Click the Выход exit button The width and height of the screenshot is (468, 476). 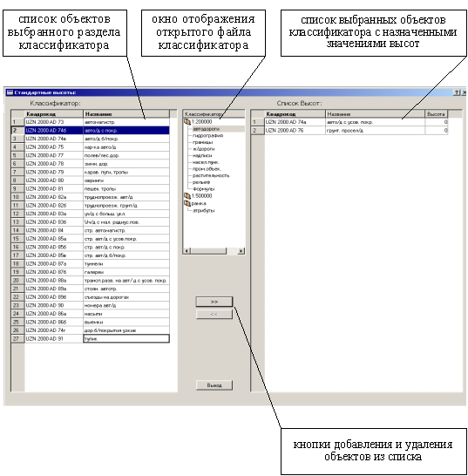(x=214, y=385)
